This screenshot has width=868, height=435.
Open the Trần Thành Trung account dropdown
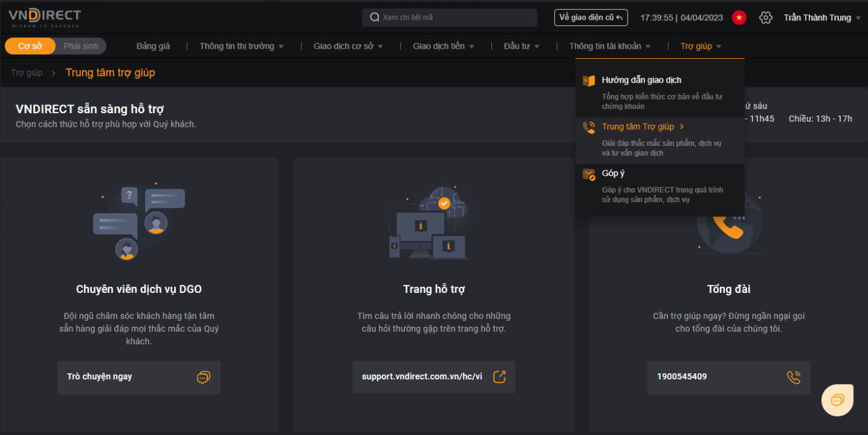pyautogui.click(x=822, y=18)
